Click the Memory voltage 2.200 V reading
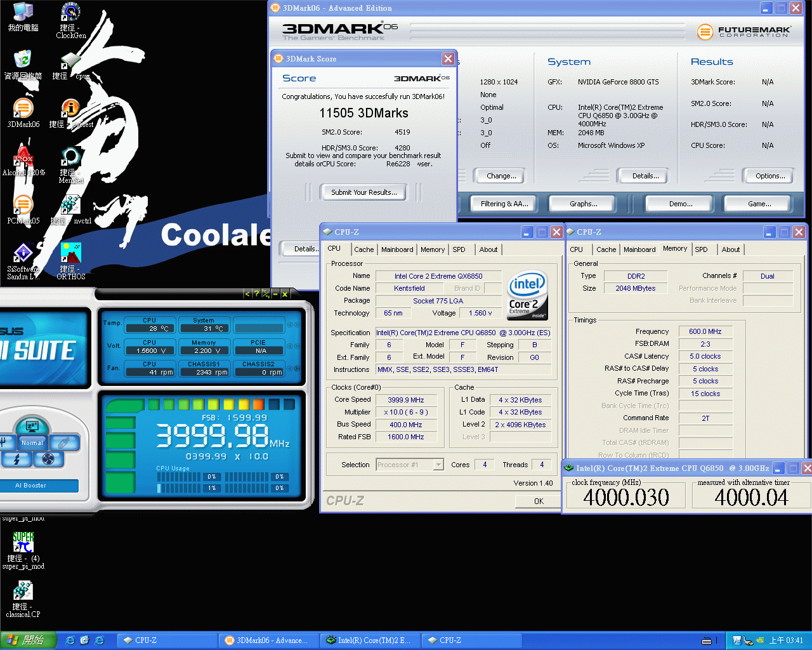The width and height of the screenshot is (812, 650). coord(204,350)
